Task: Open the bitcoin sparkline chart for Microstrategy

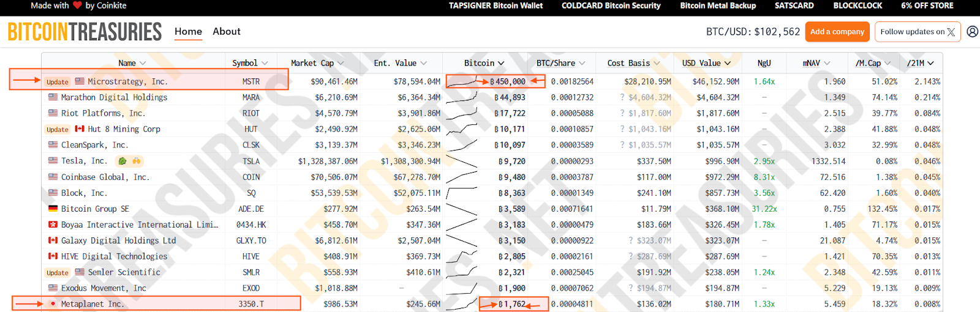Action: (462, 81)
